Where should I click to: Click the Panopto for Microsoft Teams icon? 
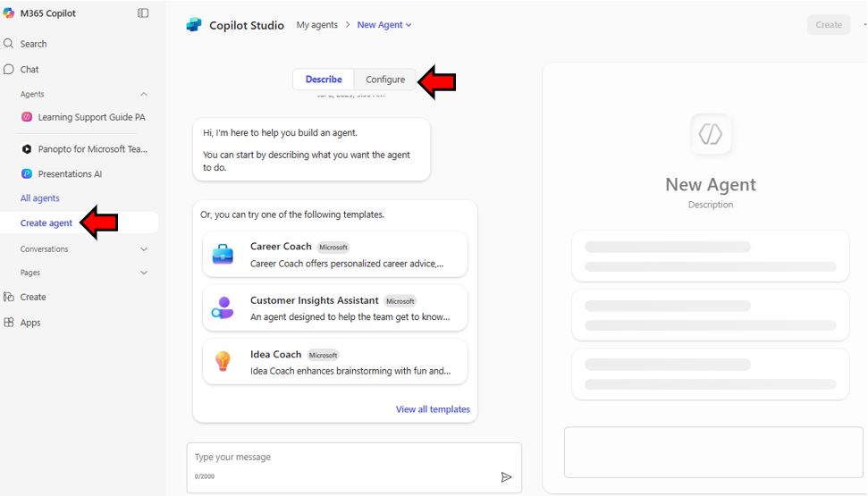tap(27, 149)
